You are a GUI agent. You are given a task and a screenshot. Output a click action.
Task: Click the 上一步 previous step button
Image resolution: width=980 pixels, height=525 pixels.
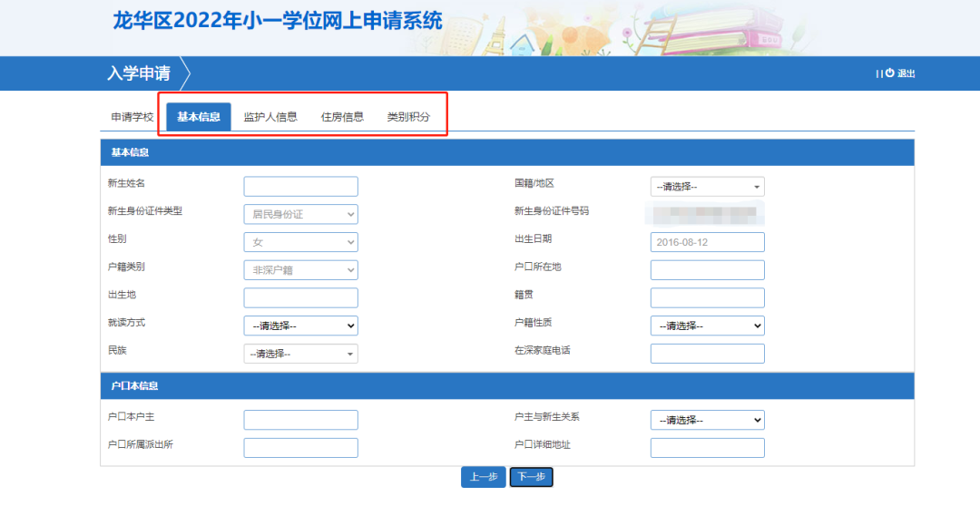point(483,476)
